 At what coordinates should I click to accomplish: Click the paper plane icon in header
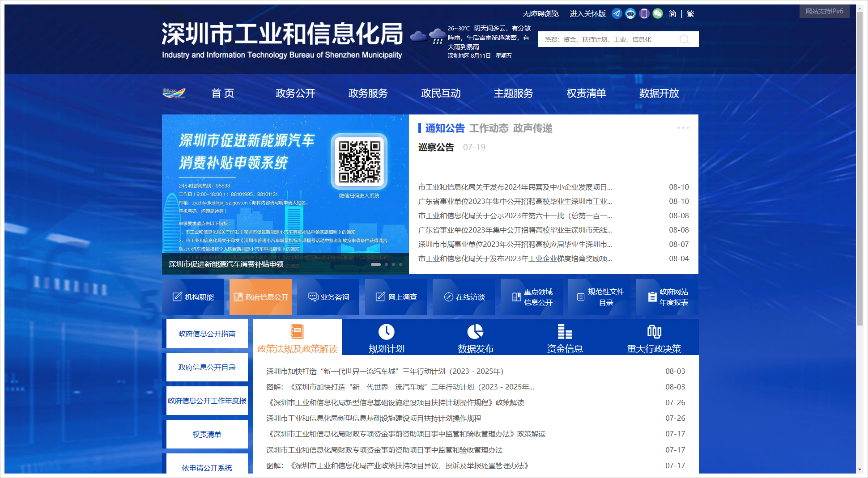coord(617,13)
